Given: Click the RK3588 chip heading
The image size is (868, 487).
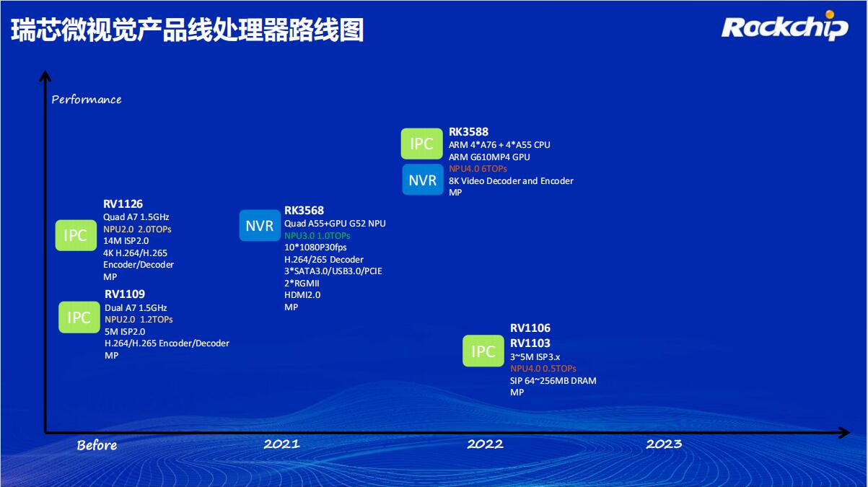Looking at the screenshot, I should [x=468, y=132].
